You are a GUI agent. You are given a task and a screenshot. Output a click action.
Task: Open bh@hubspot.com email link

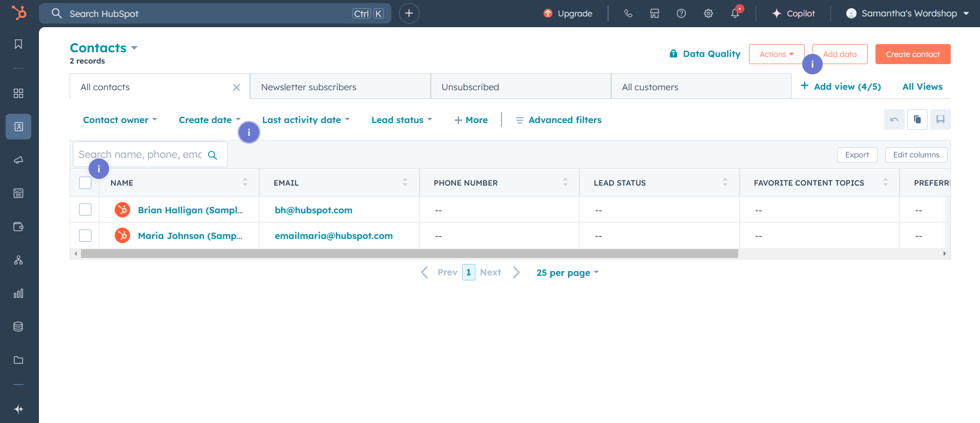point(314,210)
